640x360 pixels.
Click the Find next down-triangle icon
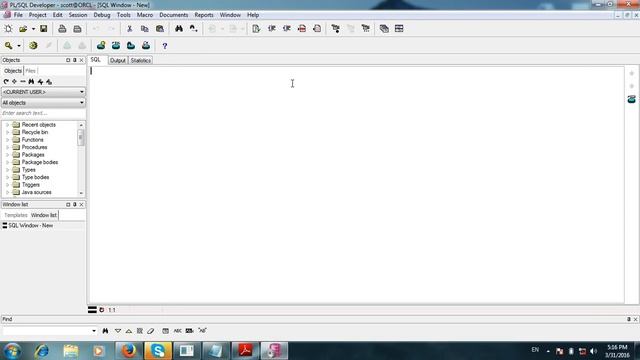click(118, 331)
